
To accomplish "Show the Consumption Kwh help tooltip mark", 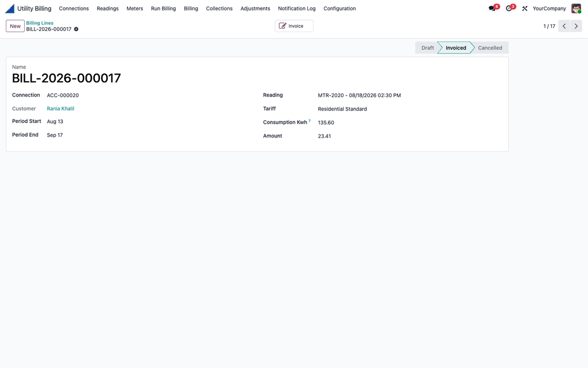I will coord(310,121).
